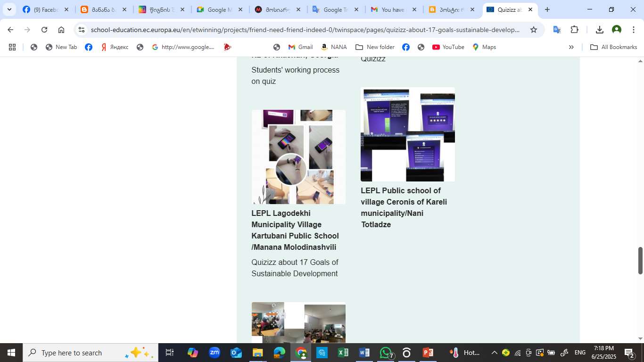This screenshot has height=362, width=644.
Task: Switch to the first Blogger tab
Action: coord(104,9)
